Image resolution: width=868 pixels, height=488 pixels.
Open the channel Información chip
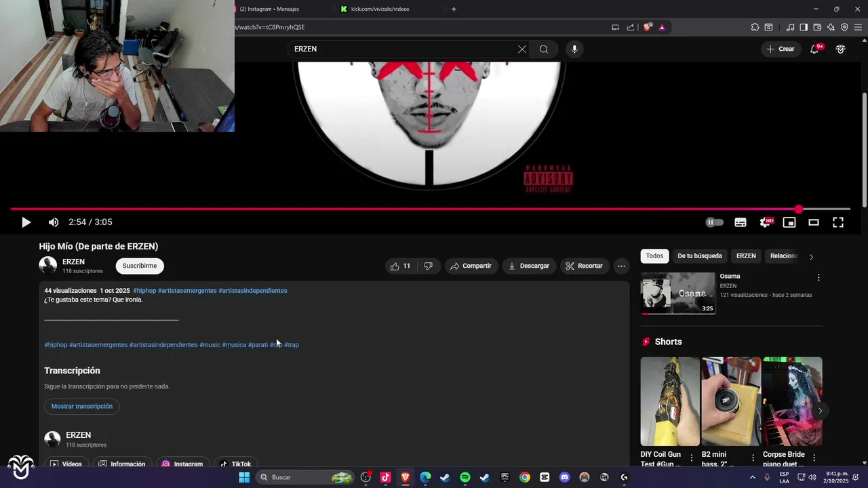pyautogui.click(x=122, y=464)
